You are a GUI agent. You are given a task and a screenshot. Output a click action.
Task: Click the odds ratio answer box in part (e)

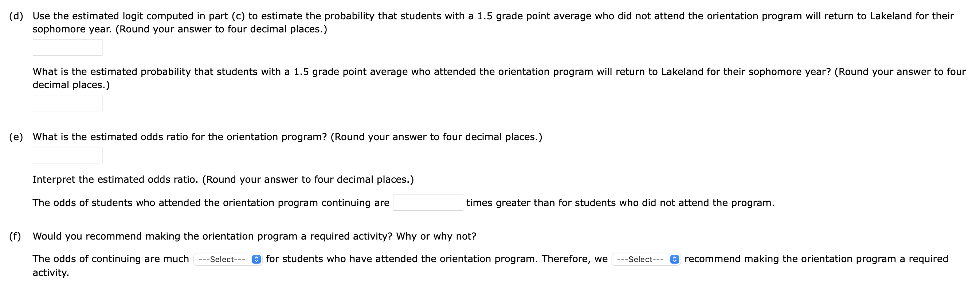point(68,155)
